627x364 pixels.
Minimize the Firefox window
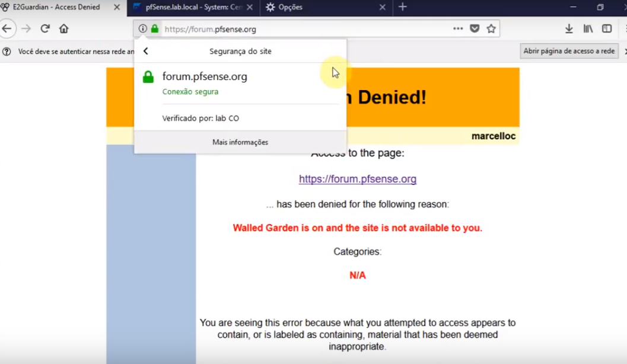pos(573,7)
